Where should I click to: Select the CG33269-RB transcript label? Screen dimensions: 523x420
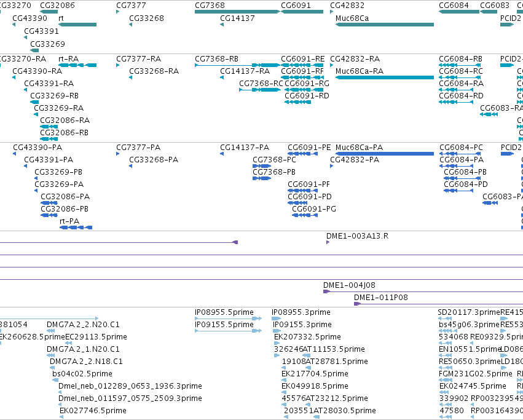coord(55,96)
